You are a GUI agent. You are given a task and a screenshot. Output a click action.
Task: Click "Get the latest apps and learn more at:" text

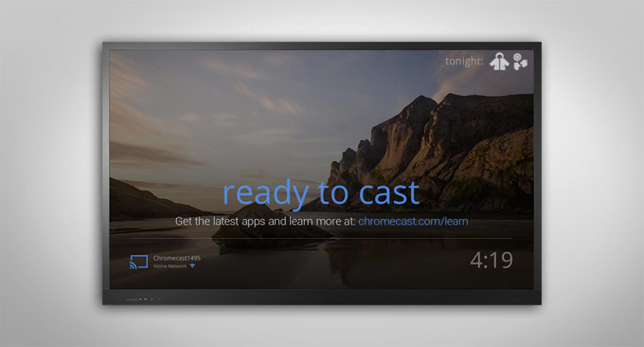click(x=265, y=221)
